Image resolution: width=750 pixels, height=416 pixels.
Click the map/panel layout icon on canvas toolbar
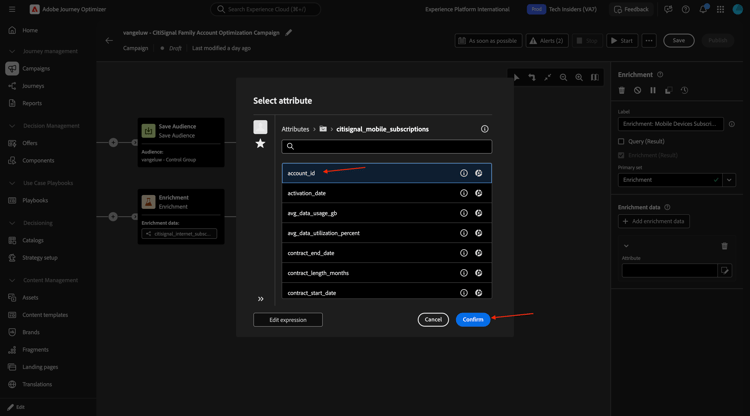[x=595, y=77]
